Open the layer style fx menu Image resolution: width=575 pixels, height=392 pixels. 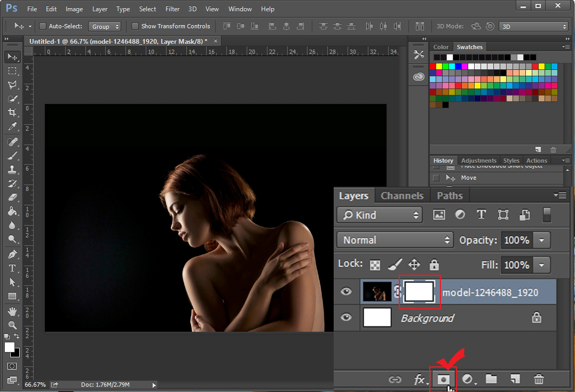point(420,379)
